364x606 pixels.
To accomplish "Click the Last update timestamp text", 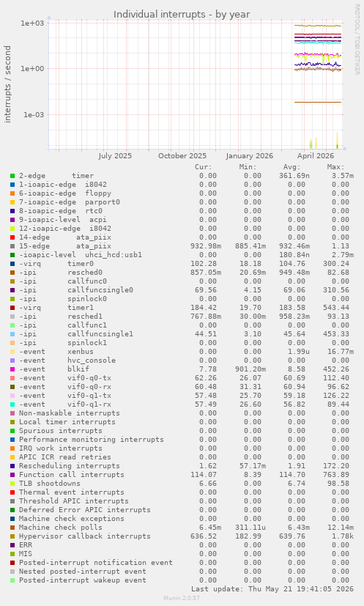I will pos(272,589).
